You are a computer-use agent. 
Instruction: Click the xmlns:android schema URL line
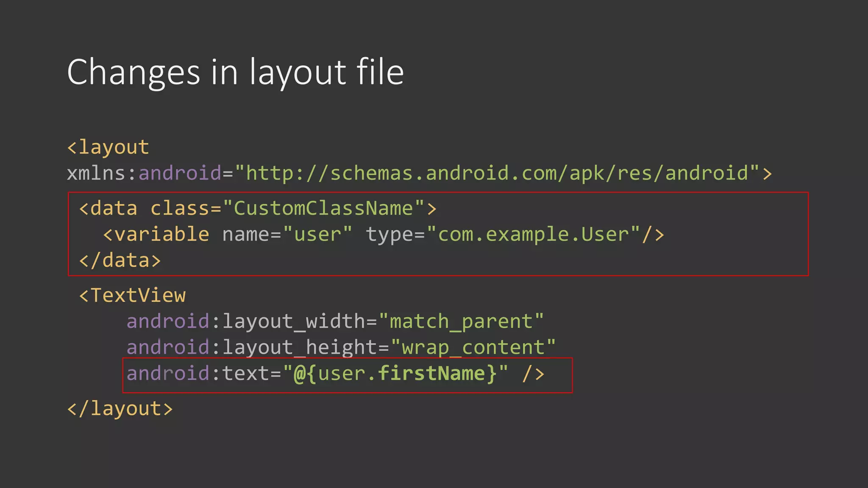click(420, 174)
